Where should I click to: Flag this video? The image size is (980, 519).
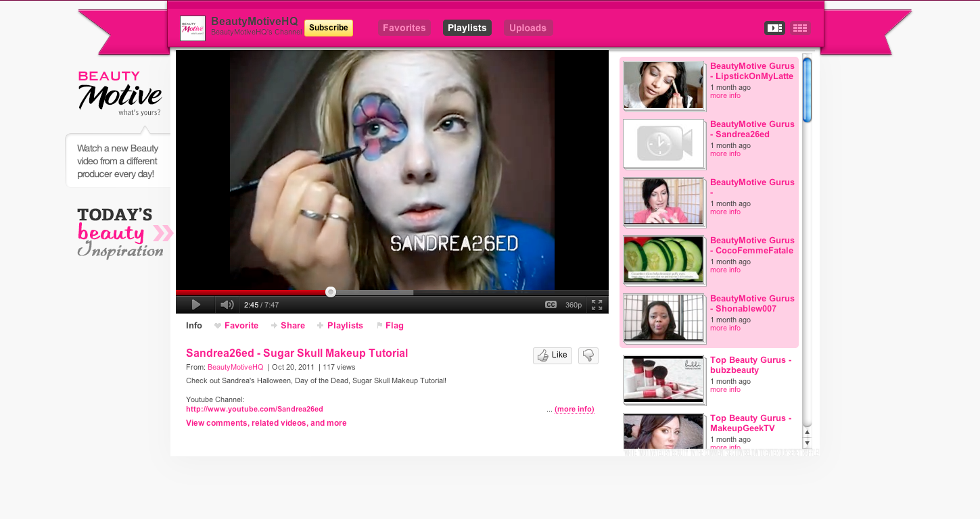click(390, 326)
